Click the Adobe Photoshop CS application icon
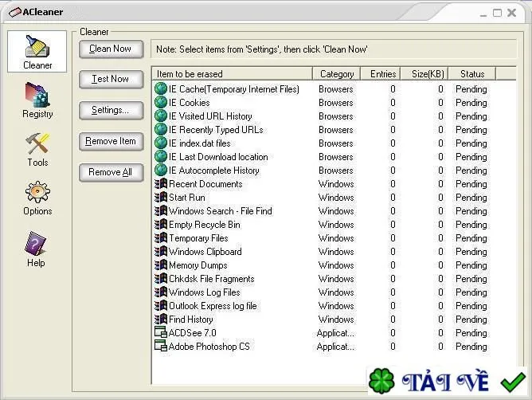This screenshot has height=400, width=532. coord(161,346)
